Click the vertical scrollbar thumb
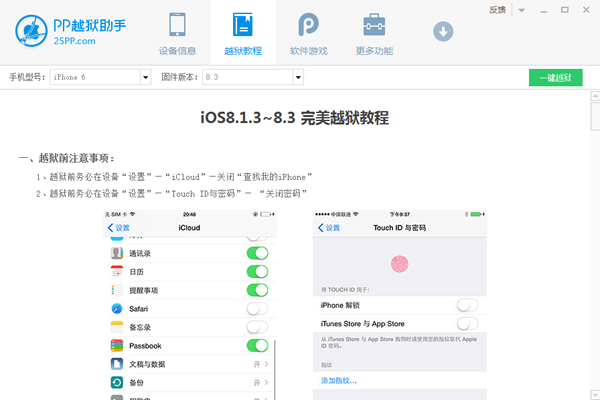 pyautogui.click(x=595, y=116)
